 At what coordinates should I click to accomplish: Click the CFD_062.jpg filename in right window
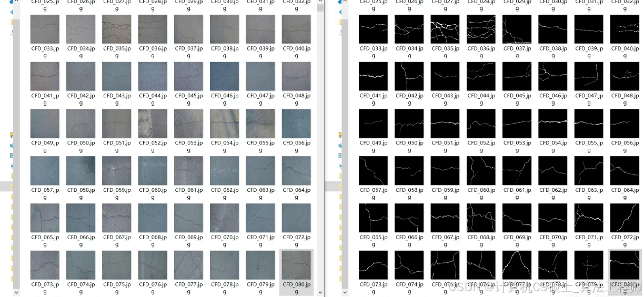click(552, 193)
